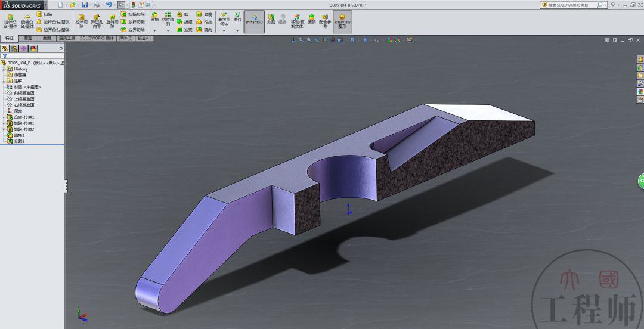Choose the 边界凸台/基体 boundary boss tool
Screen dimensions: 644x329
click(53, 30)
